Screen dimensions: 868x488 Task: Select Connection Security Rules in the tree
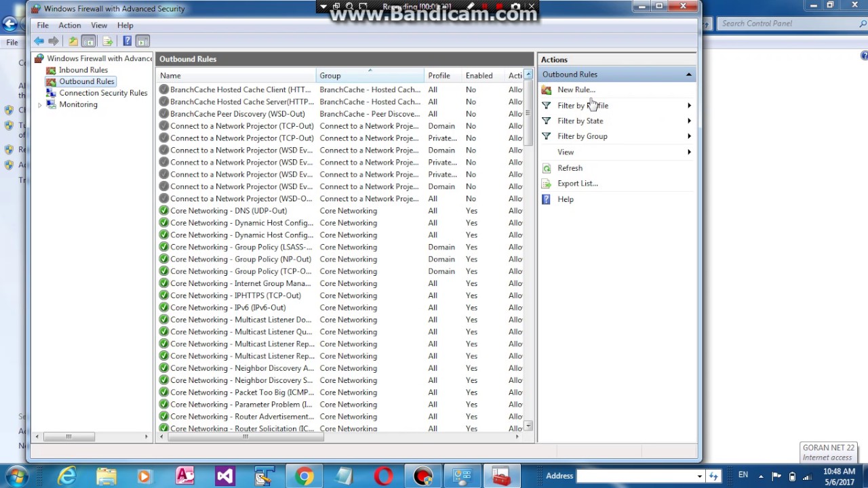103,93
